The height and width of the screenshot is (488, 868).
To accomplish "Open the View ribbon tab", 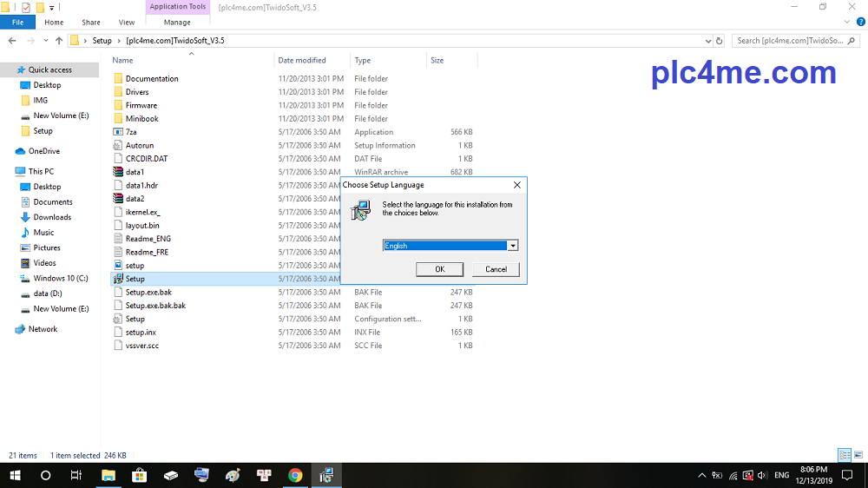I will pyautogui.click(x=127, y=23).
